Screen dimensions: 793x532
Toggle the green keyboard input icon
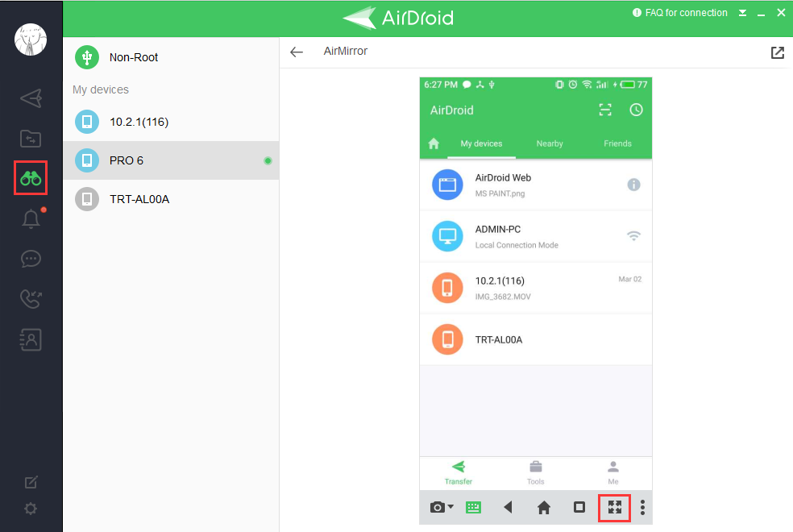click(x=473, y=507)
